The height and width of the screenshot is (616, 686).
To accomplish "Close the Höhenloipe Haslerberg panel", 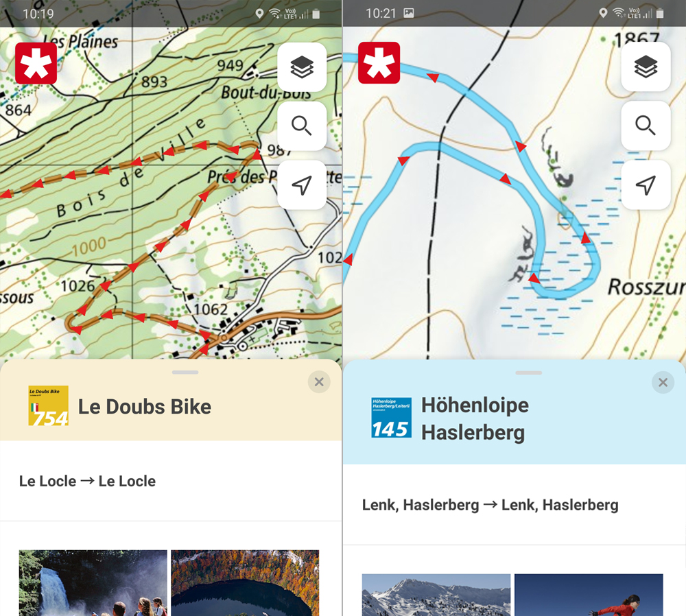I will (663, 382).
